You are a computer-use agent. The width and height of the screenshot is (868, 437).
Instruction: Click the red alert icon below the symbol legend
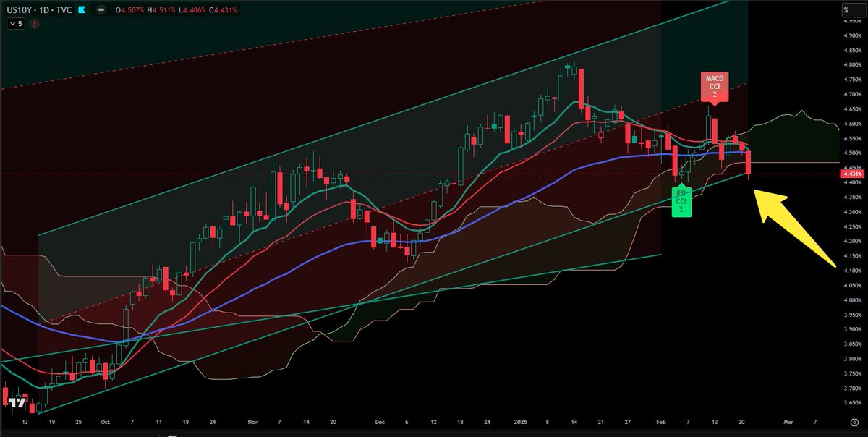click(x=34, y=23)
